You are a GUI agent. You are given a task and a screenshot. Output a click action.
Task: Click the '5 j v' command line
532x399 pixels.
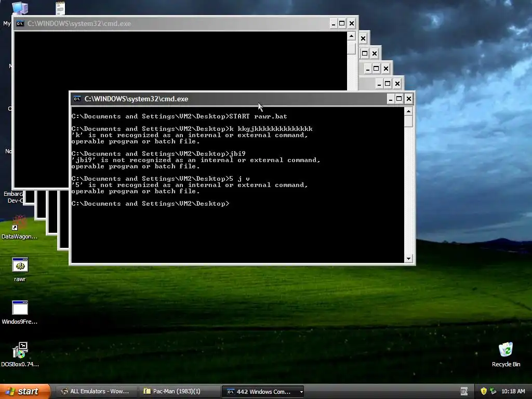[x=161, y=179]
